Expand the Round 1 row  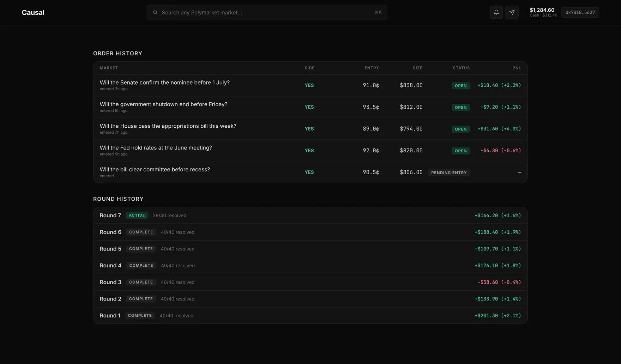click(310, 316)
